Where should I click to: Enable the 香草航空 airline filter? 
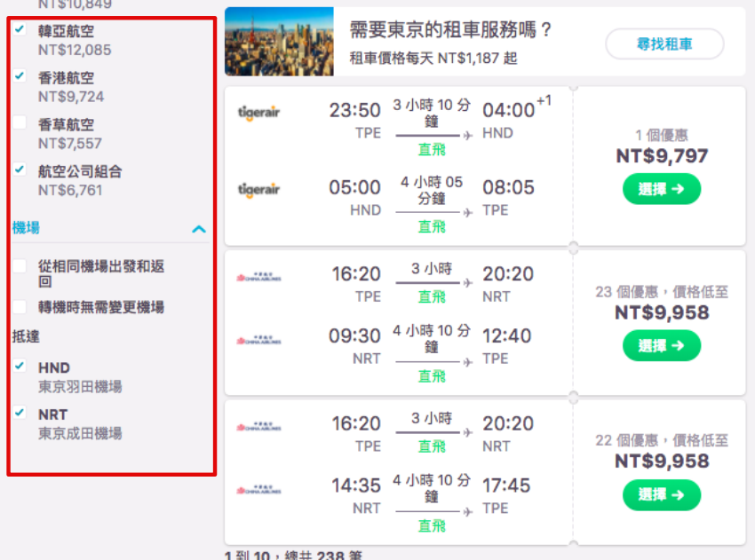pyautogui.click(x=20, y=122)
